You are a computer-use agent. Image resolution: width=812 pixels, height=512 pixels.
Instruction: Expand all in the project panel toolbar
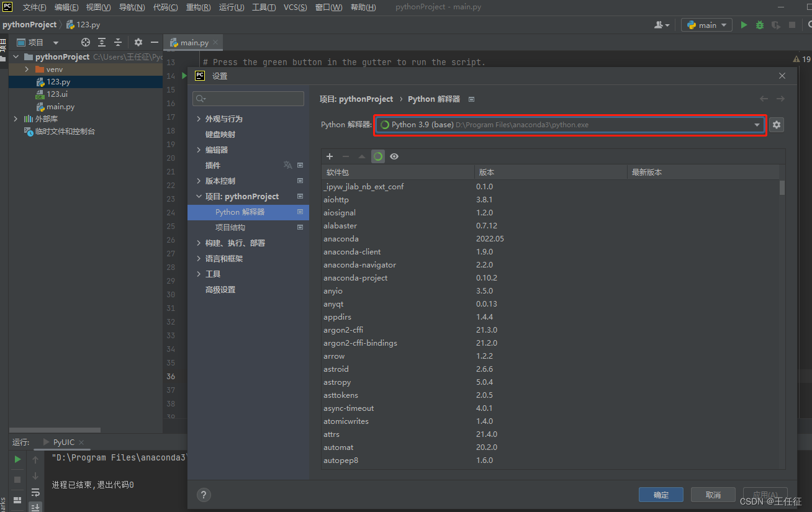point(102,42)
